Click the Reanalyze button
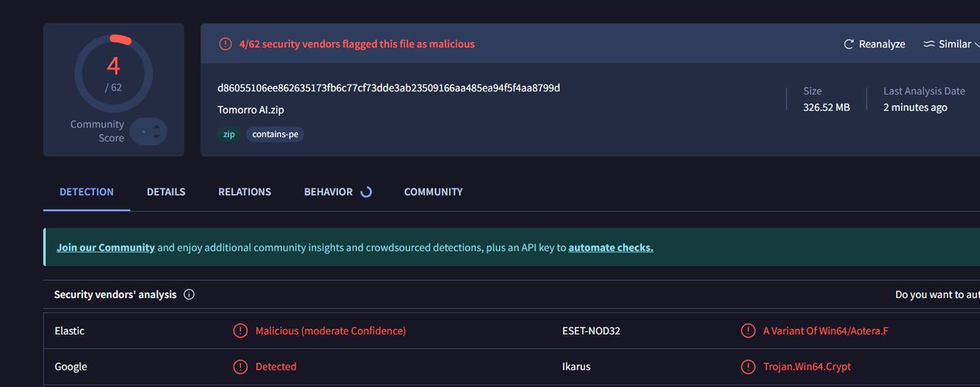The height and width of the screenshot is (387, 980). coord(874,44)
